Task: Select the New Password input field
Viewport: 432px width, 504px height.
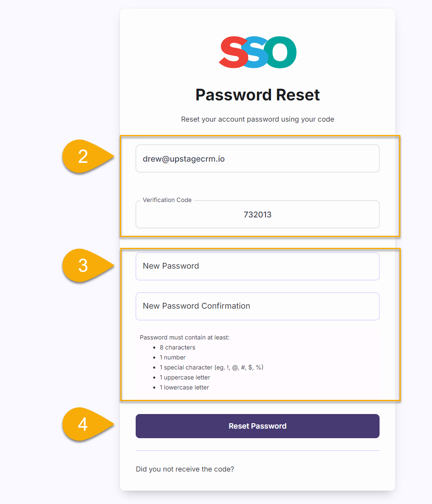Action: [x=258, y=266]
